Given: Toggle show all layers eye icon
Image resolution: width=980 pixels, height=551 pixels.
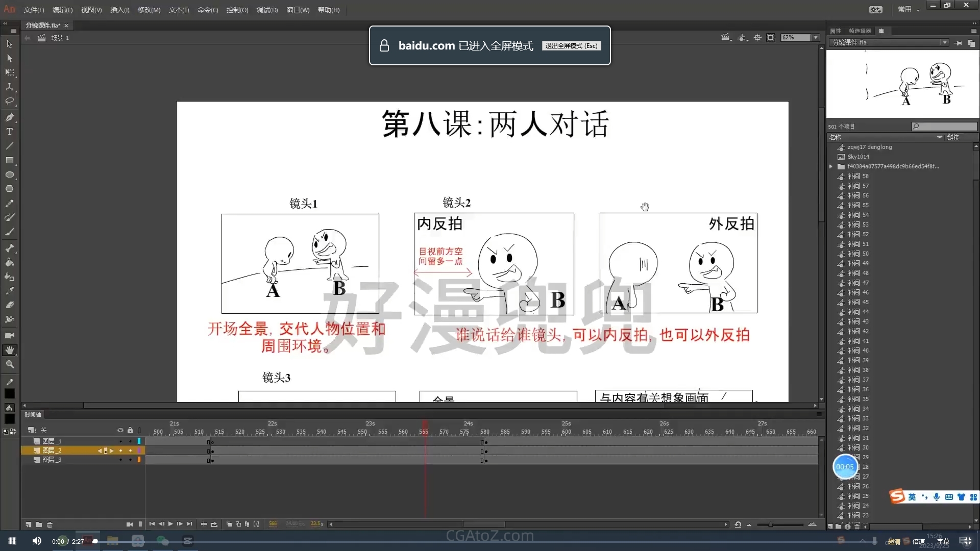Looking at the screenshot, I should [120, 430].
